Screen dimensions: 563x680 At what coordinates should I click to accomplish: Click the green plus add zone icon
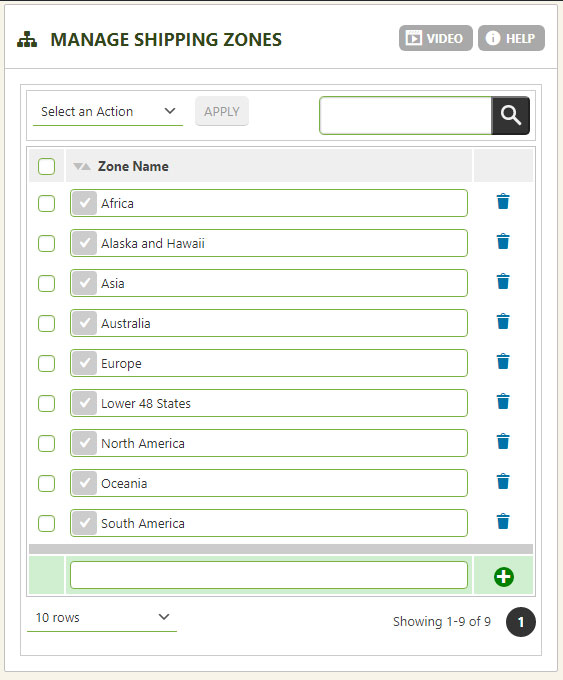click(504, 577)
